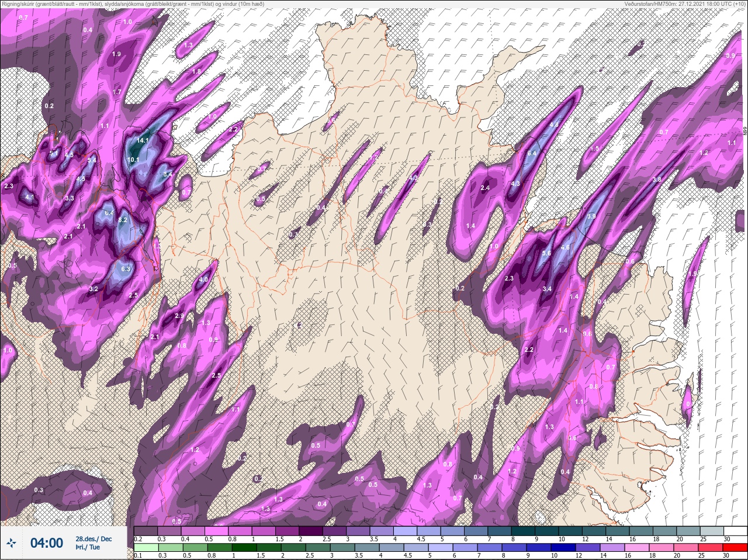Click the 4.8 value label on map
Image resolution: width=748 pixels, height=560 pixels.
click(x=555, y=125)
